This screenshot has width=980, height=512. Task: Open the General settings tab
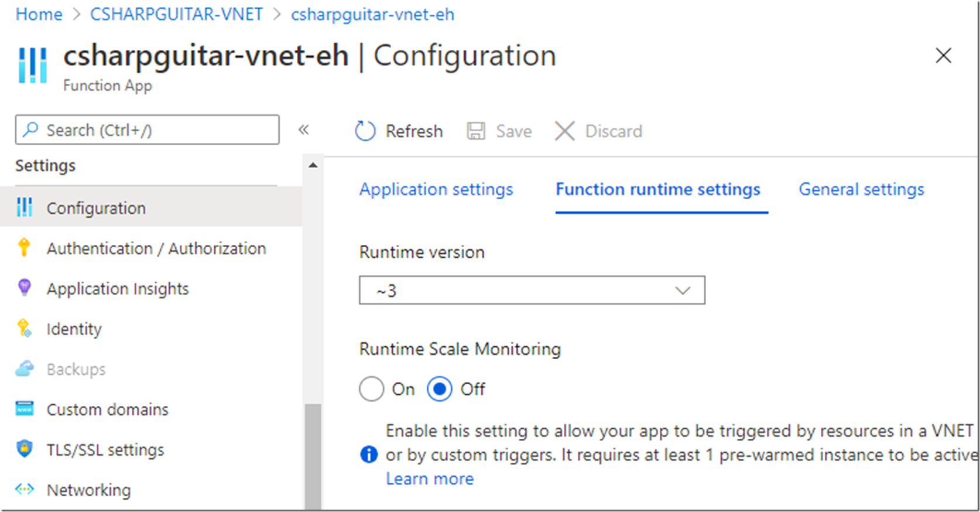coord(862,190)
